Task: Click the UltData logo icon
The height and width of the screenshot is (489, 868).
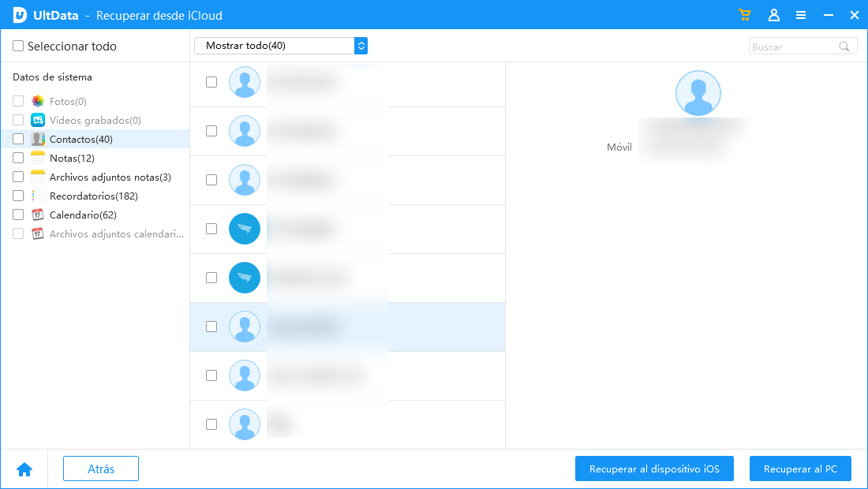Action: 20,15
